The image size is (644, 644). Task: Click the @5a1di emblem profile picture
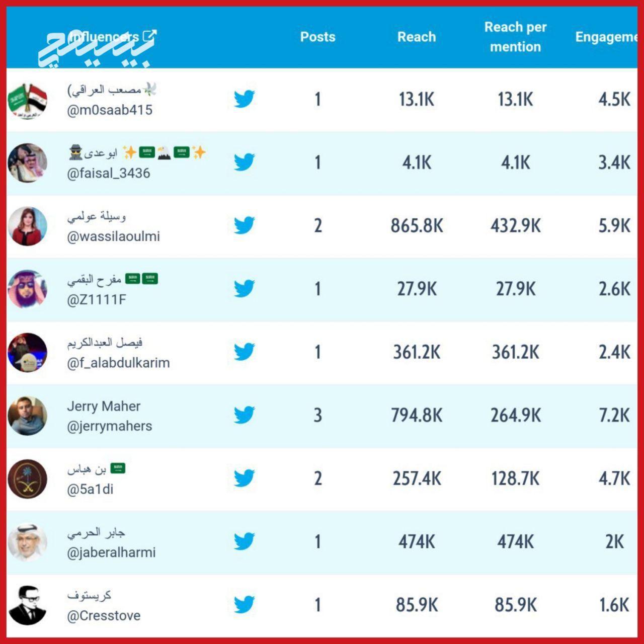click(28, 479)
